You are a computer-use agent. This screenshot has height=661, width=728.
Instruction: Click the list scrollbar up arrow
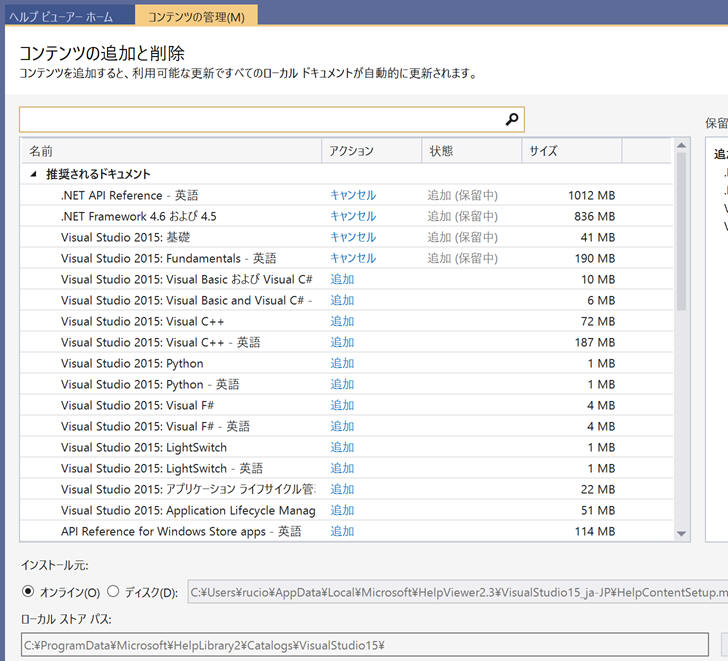[681, 145]
